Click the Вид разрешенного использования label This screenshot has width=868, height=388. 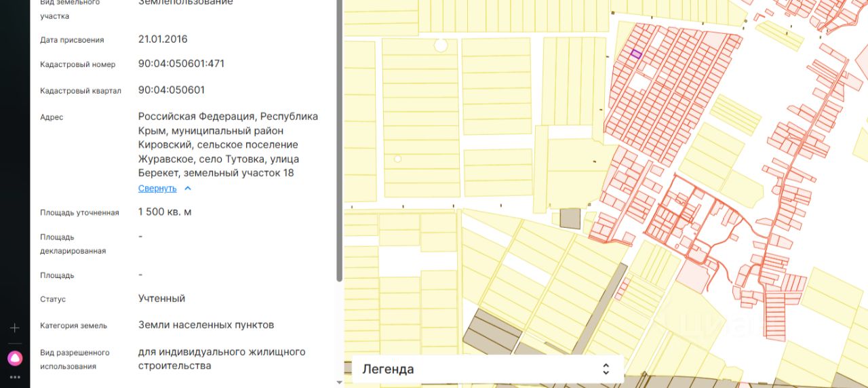75,360
